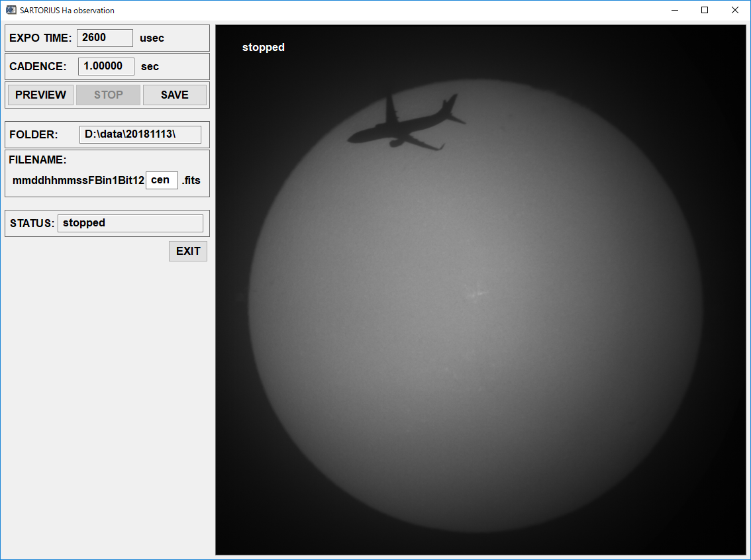Click the 'sec' unit label
The image size is (751, 560).
(x=150, y=67)
